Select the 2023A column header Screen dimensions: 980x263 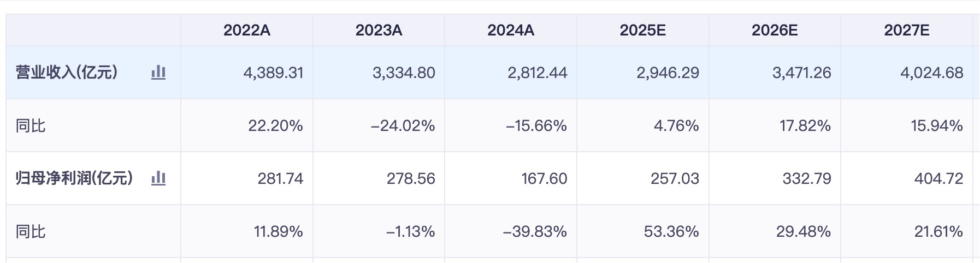click(x=379, y=31)
